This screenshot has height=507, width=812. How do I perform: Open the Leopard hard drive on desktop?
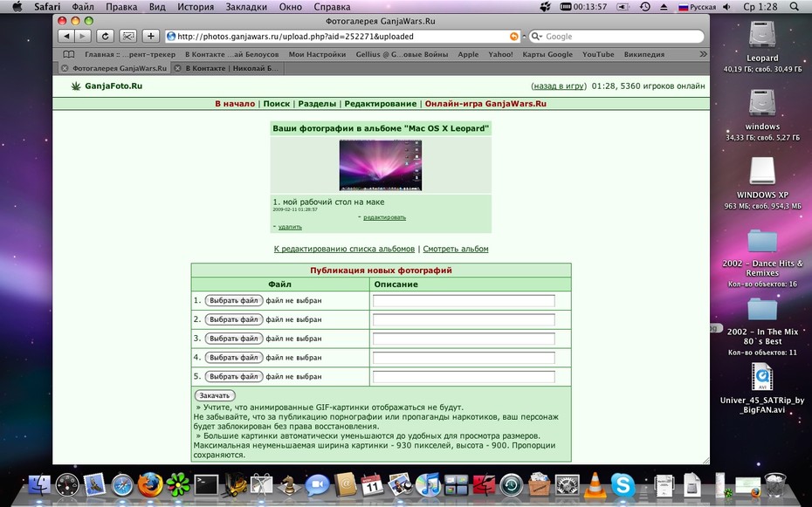point(761,35)
